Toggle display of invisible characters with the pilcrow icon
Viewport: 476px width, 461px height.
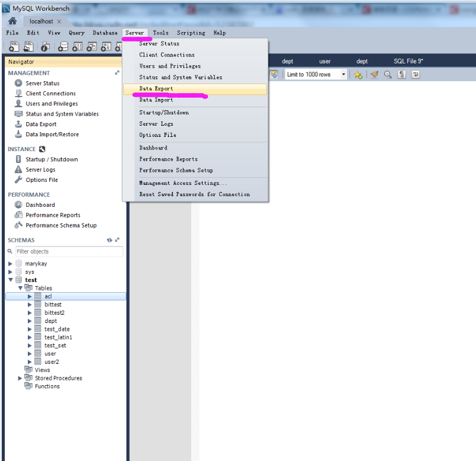click(400, 74)
